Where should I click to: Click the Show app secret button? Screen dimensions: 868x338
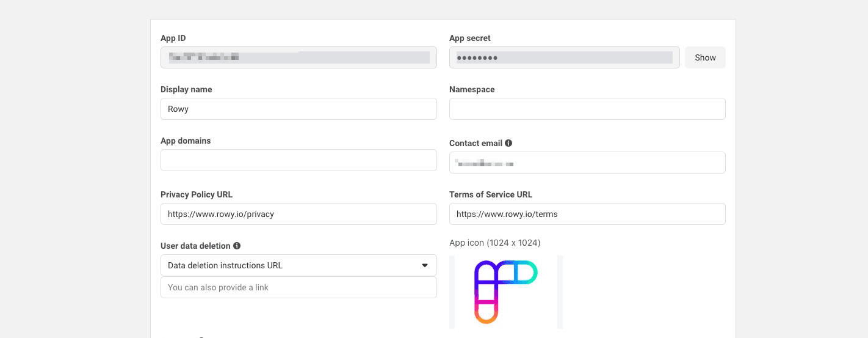(x=705, y=57)
